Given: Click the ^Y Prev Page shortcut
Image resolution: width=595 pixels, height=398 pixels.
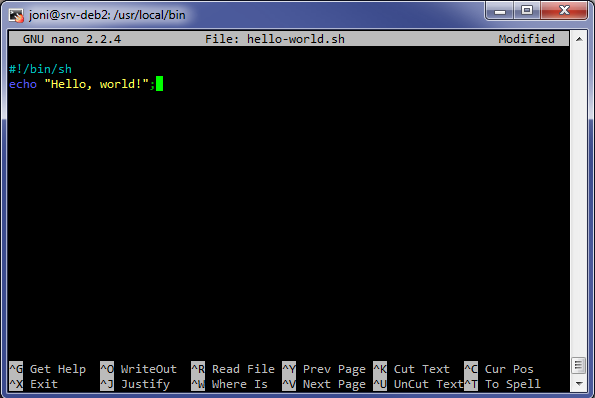Looking at the screenshot, I should coord(324,369).
